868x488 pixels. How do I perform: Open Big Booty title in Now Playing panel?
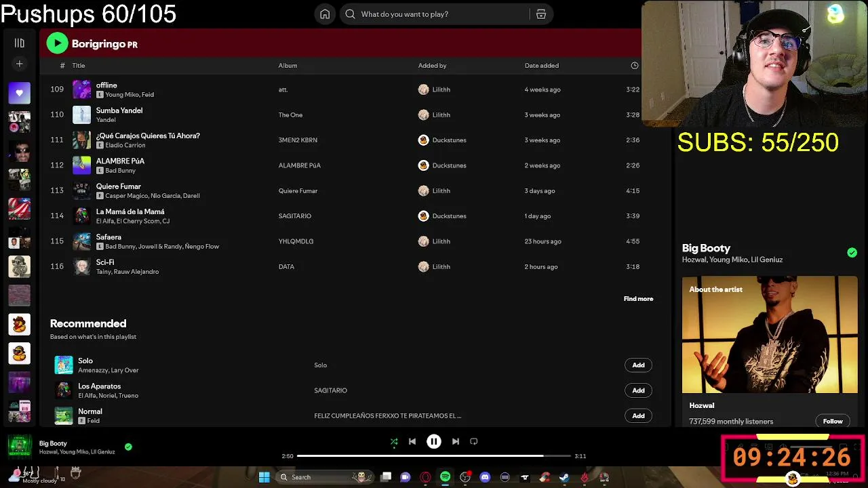click(x=706, y=248)
